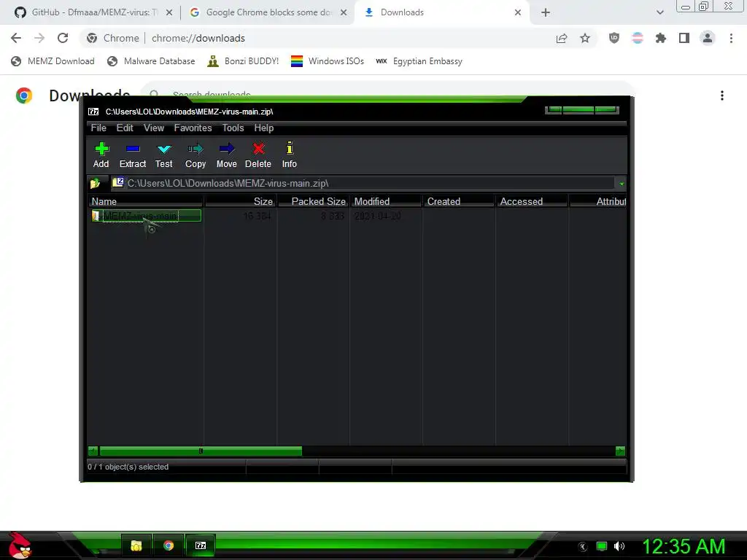747x560 pixels.
Task: Run Test on the archive
Action: 164,155
